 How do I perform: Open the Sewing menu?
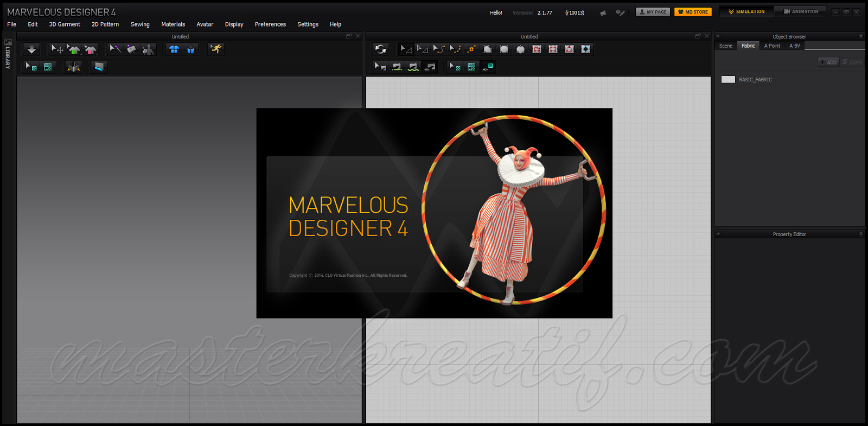[x=140, y=24]
